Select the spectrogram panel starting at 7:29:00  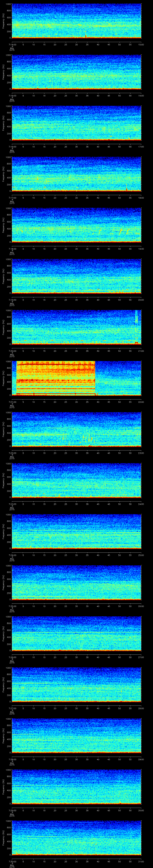77,786
